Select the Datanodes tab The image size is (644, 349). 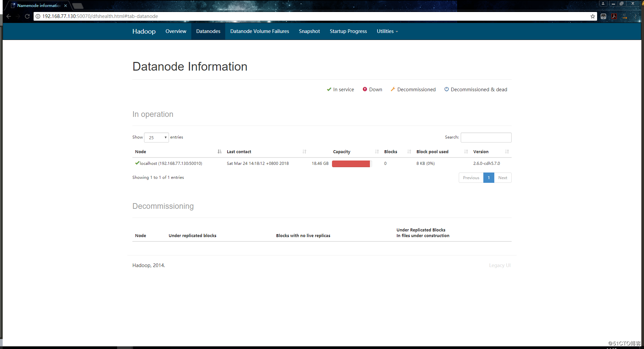(208, 31)
